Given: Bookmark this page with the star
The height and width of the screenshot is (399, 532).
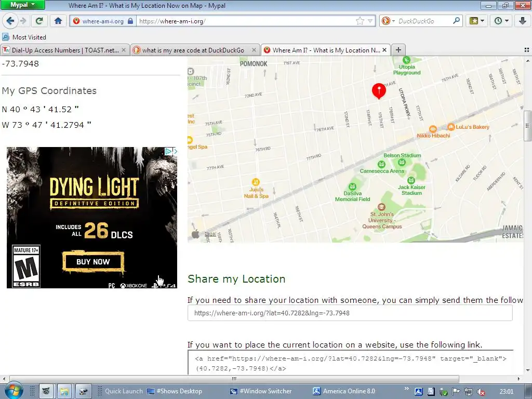Looking at the screenshot, I should pyautogui.click(x=360, y=21).
